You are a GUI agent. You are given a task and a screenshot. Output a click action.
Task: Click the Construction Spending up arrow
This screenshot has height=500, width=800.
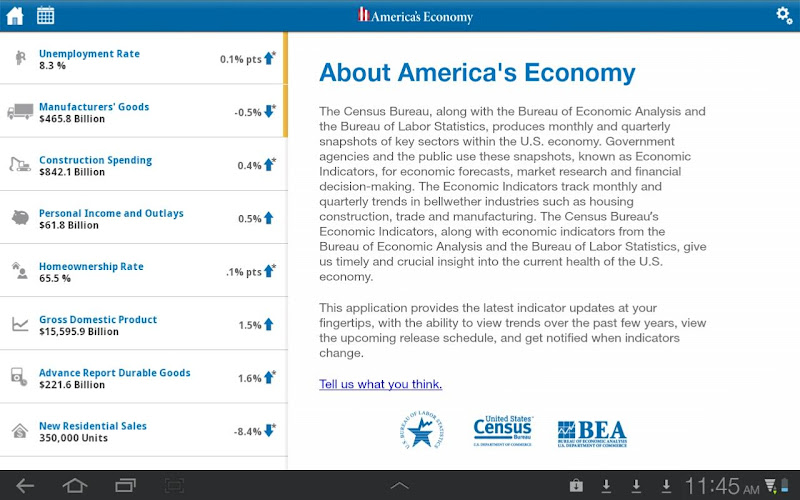point(269,165)
